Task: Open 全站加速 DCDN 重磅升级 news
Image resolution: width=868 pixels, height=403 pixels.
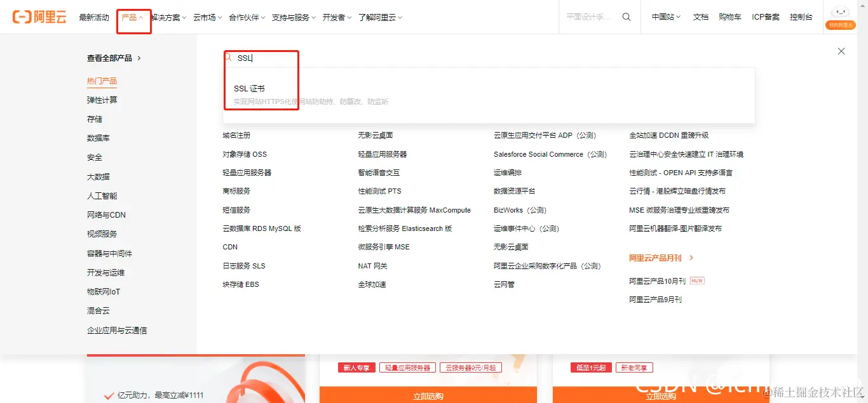Action: (668, 135)
